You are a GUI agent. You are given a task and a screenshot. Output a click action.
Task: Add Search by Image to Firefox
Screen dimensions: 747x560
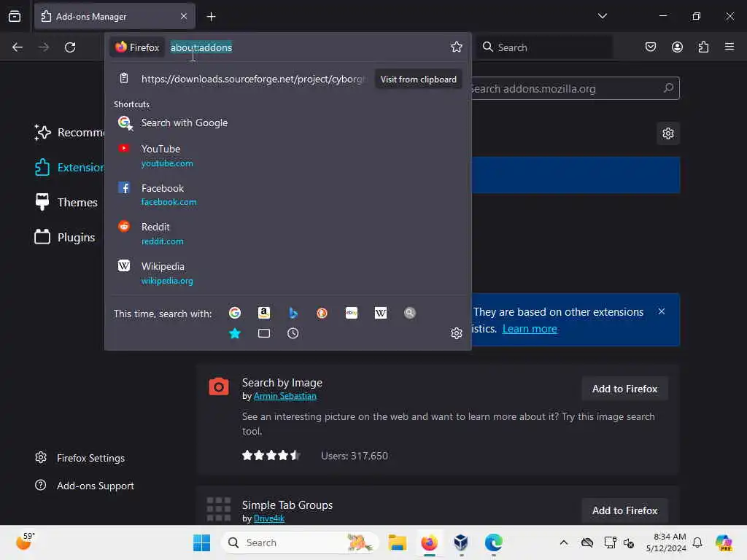point(624,389)
